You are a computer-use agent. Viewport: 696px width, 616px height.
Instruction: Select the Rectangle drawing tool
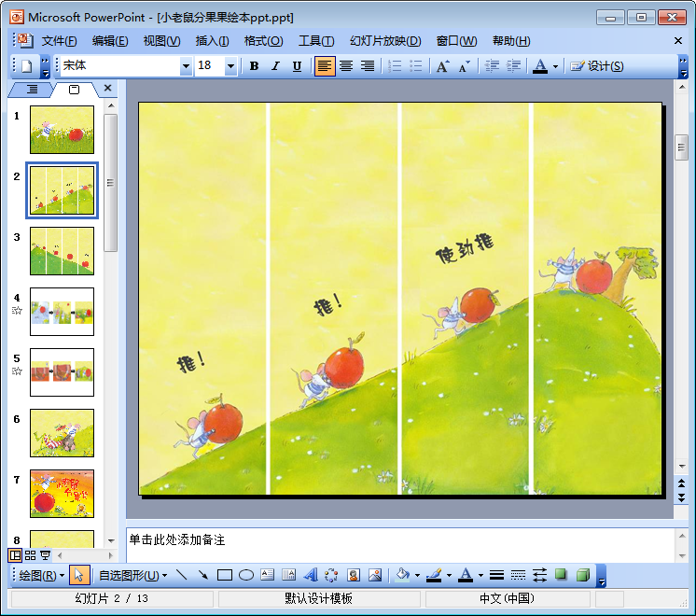pos(225,576)
